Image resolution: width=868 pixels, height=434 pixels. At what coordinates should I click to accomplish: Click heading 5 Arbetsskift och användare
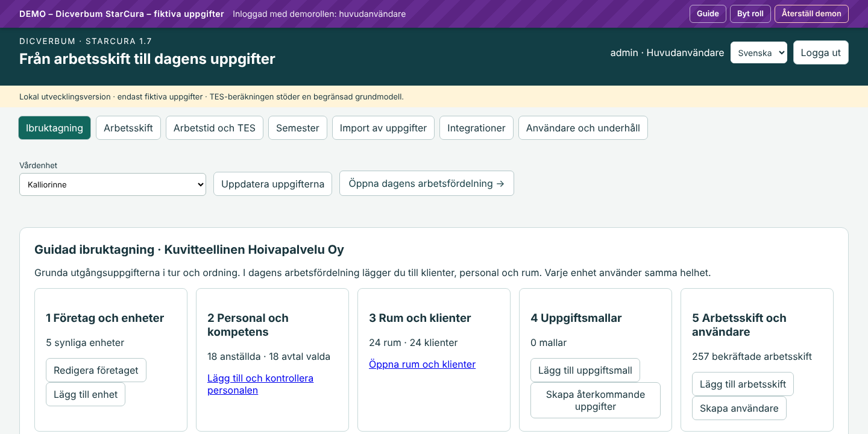(739, 325)
